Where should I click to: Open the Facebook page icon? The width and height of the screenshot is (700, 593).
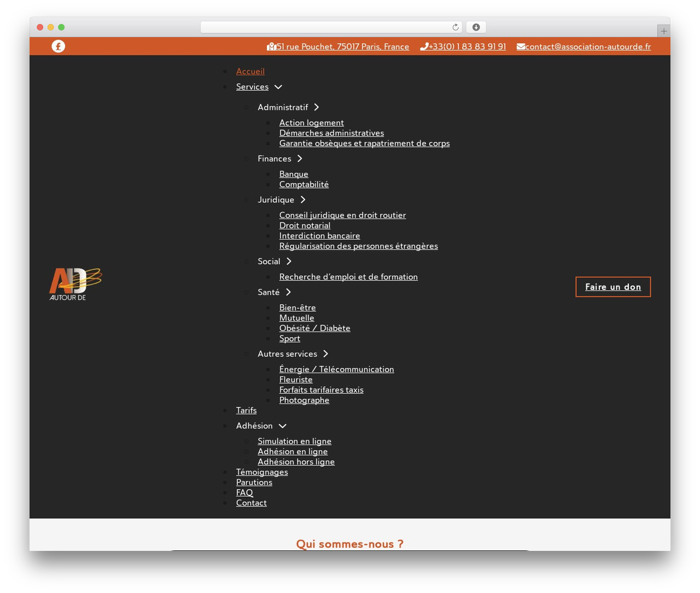(59, 46)
